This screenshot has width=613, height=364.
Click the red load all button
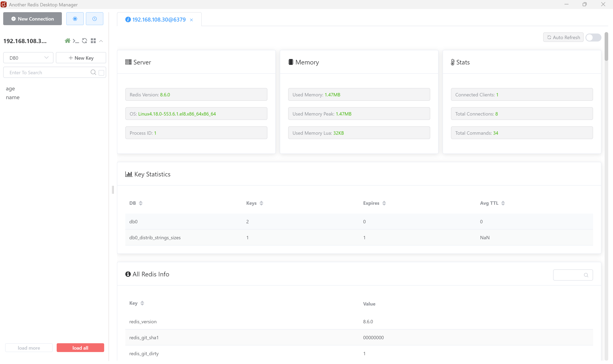coord(80,348)
